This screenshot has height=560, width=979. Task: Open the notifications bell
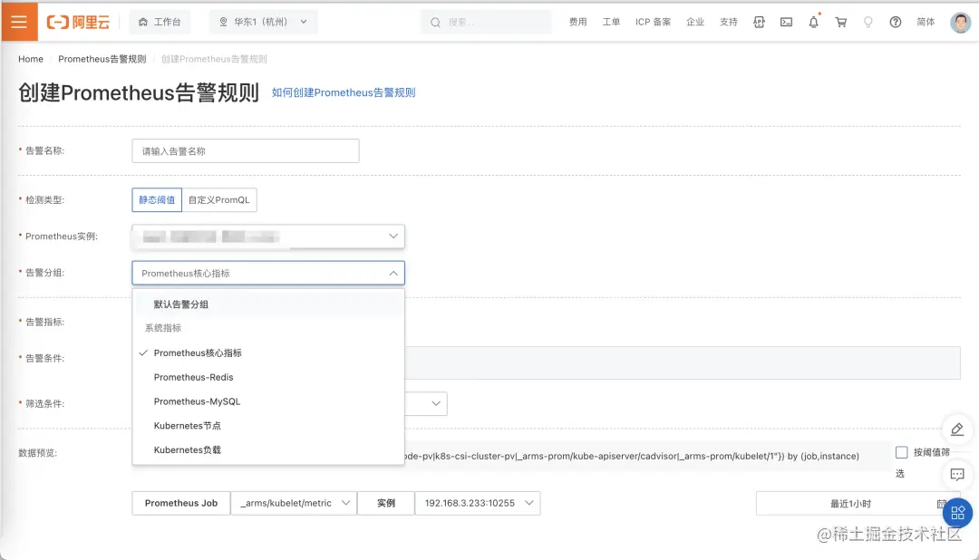coord(813,22)
